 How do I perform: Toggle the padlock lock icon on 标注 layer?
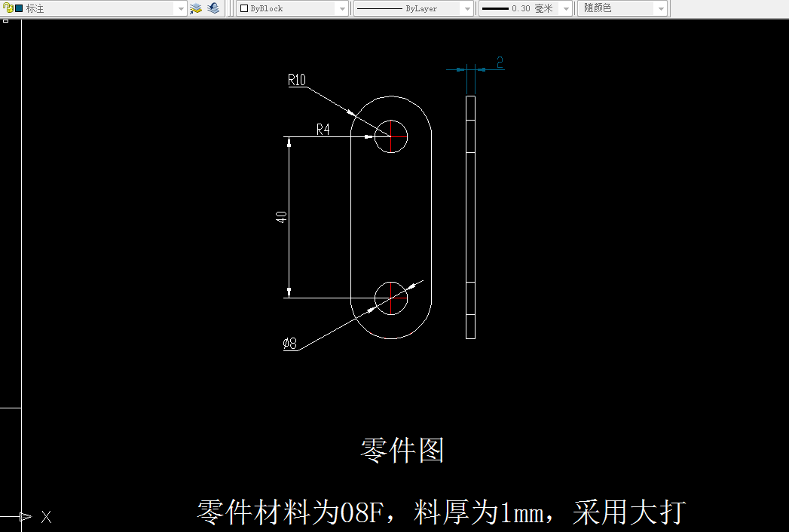pos(8,8)
